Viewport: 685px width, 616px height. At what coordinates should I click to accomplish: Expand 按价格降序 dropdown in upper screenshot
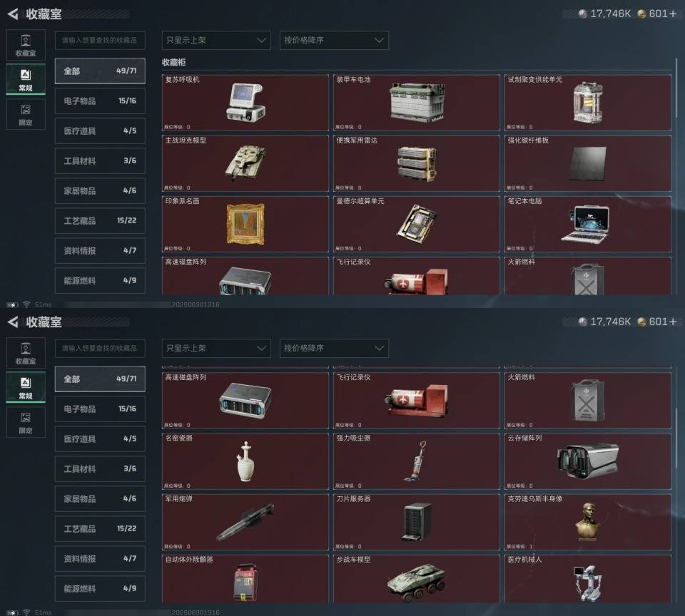click(334, 40)
